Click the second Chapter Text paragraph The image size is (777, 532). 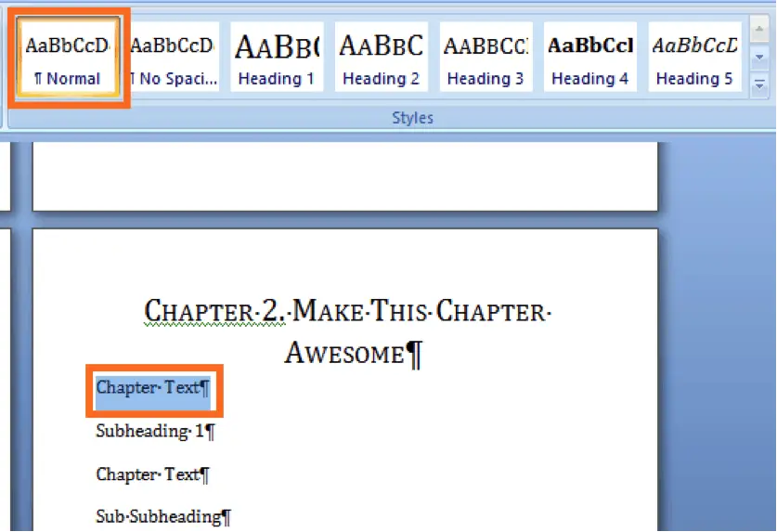click(x=152, y=474)
